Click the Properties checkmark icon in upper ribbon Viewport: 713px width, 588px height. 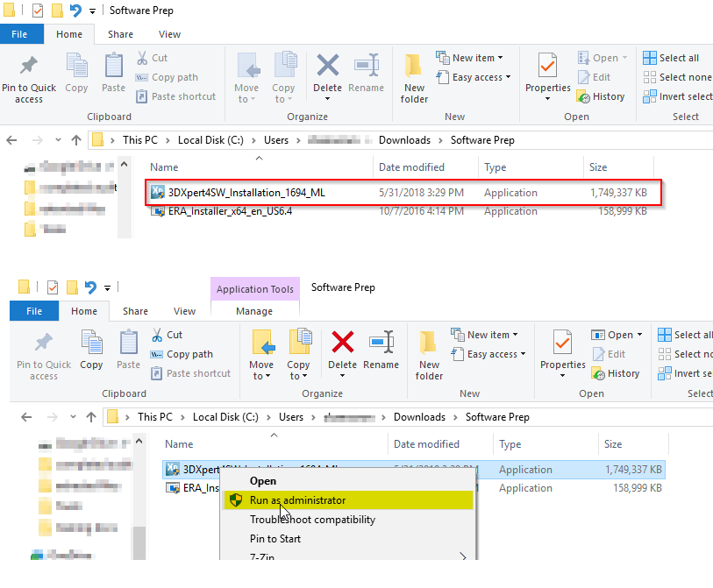(547, 67)
